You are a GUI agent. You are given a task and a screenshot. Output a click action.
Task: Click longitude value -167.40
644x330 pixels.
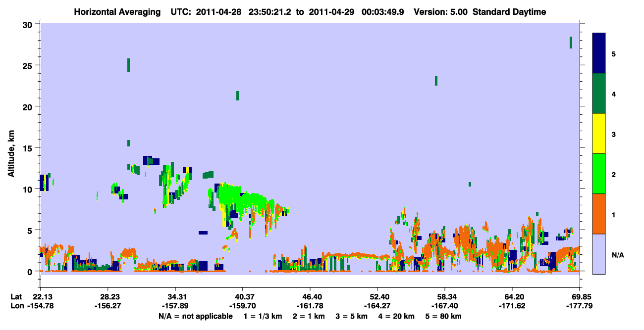pyautogui.click(x=445, y=306)
